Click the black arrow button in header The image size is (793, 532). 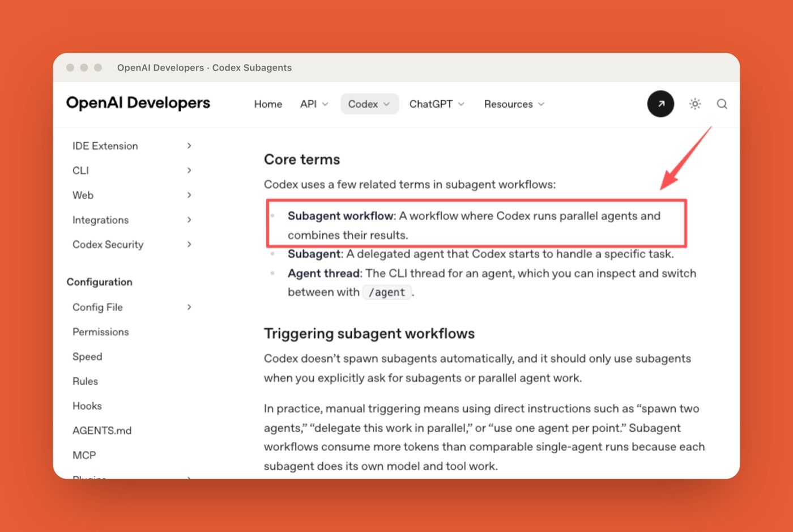(x=660, y=104)
